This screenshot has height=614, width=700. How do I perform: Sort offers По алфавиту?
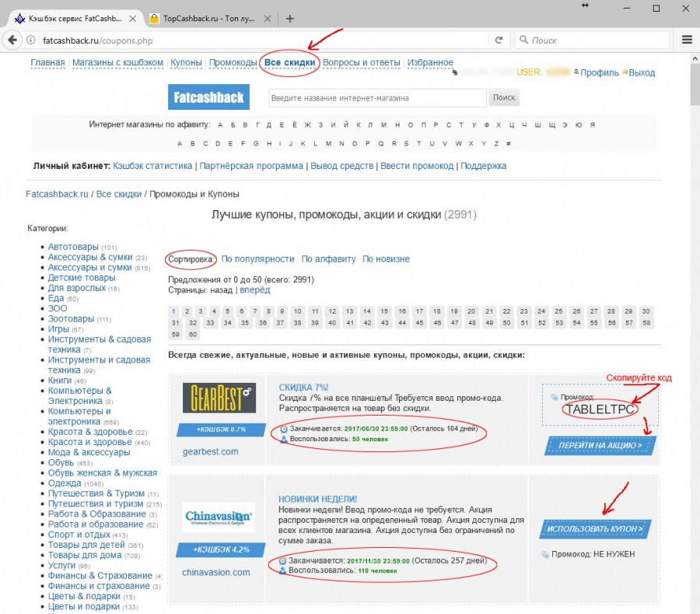328,259
